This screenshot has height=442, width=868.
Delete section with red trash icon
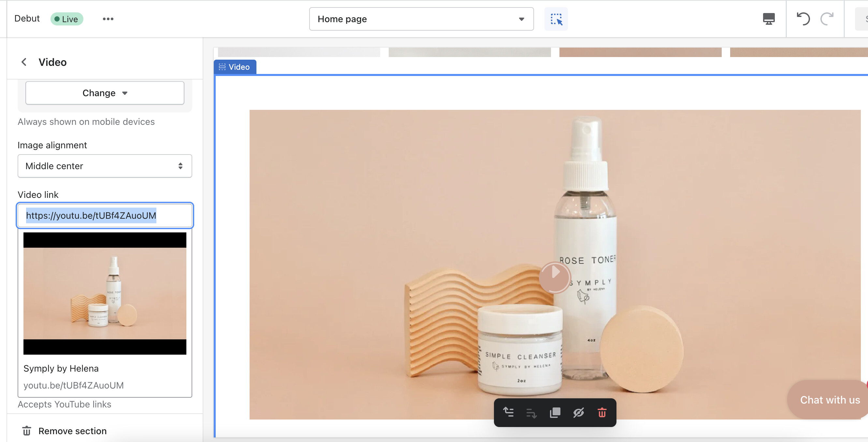coord(602,412)
